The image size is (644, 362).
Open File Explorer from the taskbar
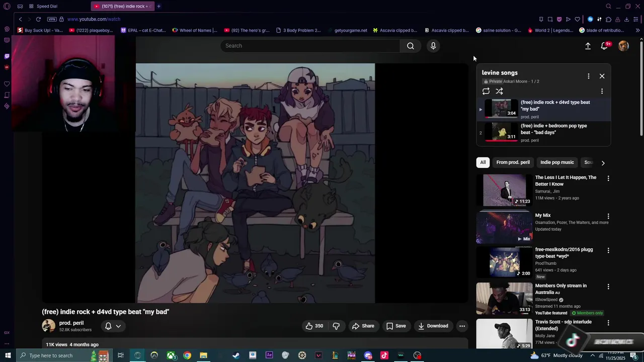(x=203, y=355)
